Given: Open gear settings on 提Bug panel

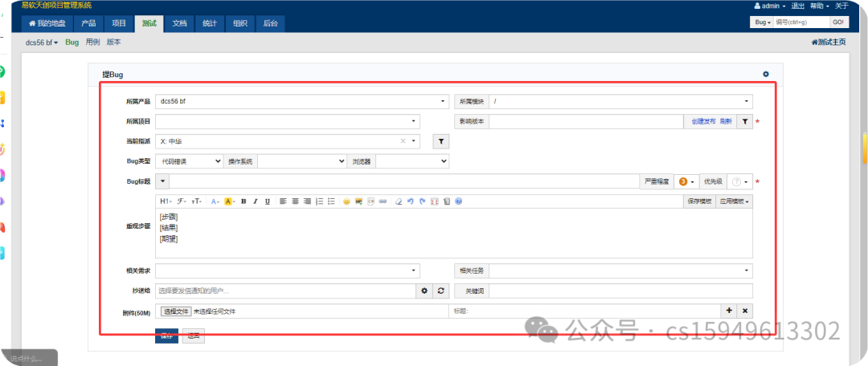Looking at the screenshot, I should point(766,74).
